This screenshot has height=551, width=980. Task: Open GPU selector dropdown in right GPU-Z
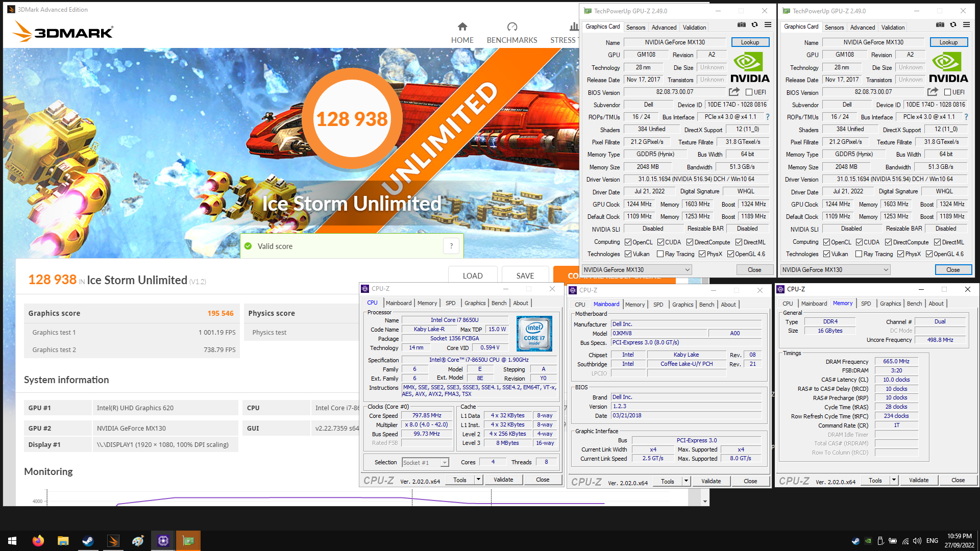point(836,270)
